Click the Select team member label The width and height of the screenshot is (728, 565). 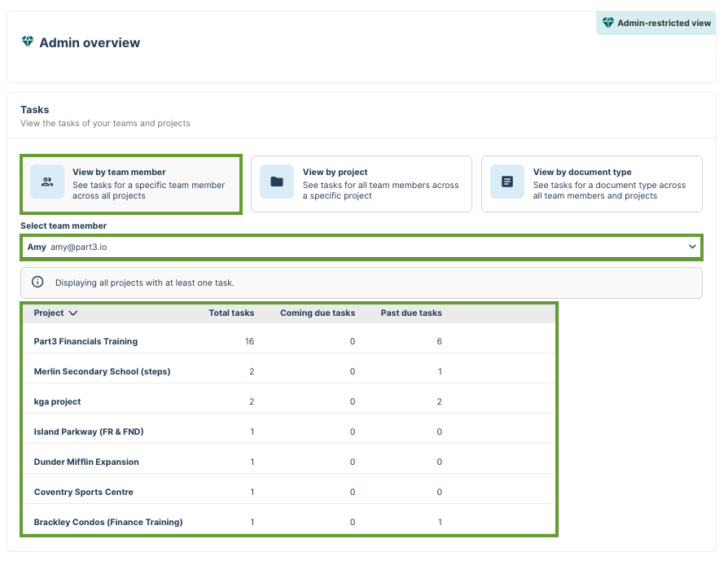coord(64,226)
